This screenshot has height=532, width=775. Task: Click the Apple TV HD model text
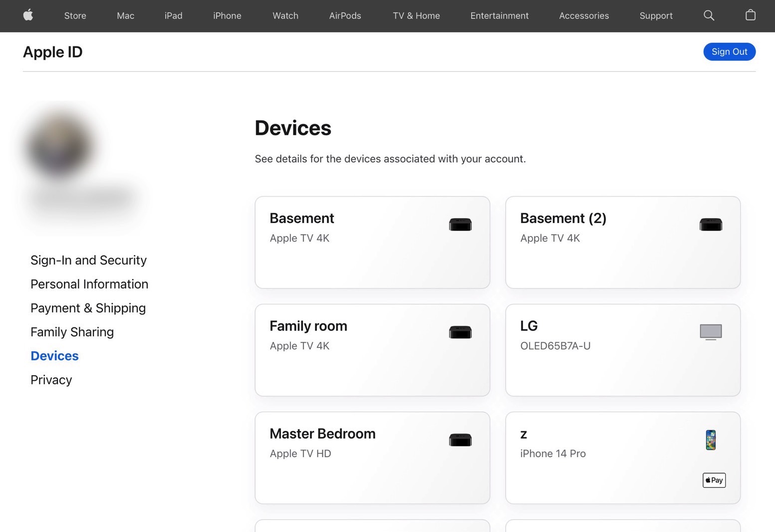pos(300,454)
